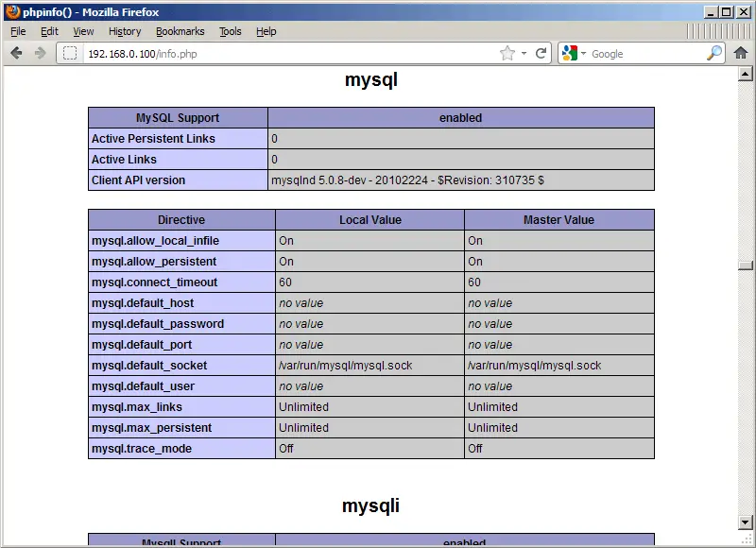Click the toolbar grip at menu bar's right

[x=718, y=31]
